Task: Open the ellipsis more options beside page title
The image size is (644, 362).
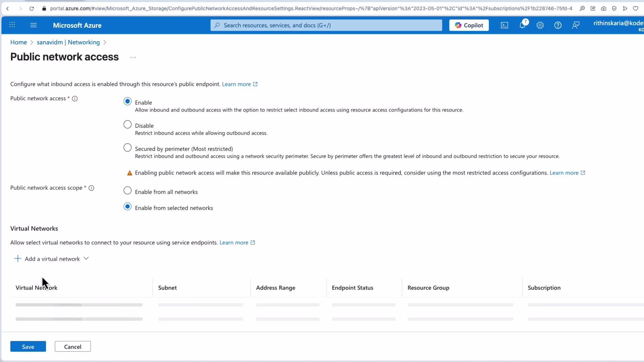Action: 133,57
